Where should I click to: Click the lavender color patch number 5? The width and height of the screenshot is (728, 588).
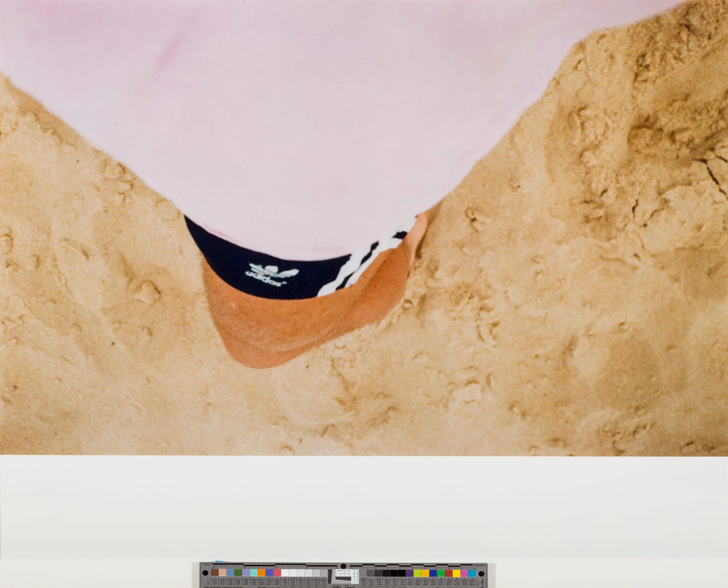click(246, 573)
